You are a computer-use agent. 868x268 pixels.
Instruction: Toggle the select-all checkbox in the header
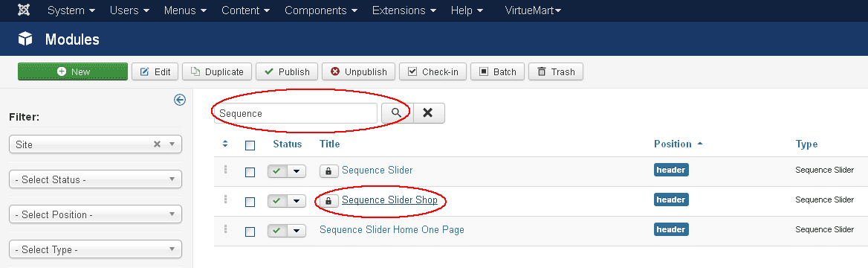coord(250,145)
